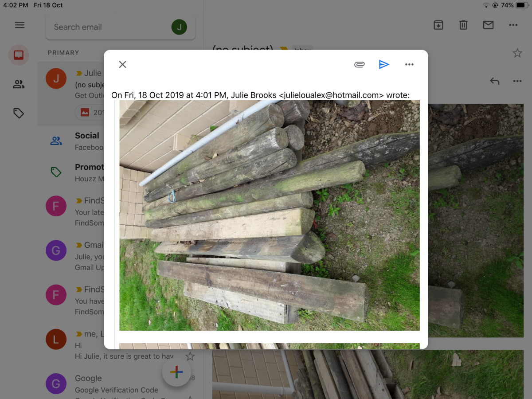This screenshot has width=532, height=399.
Task: Close the reply compose window
Action: [123, 65]
